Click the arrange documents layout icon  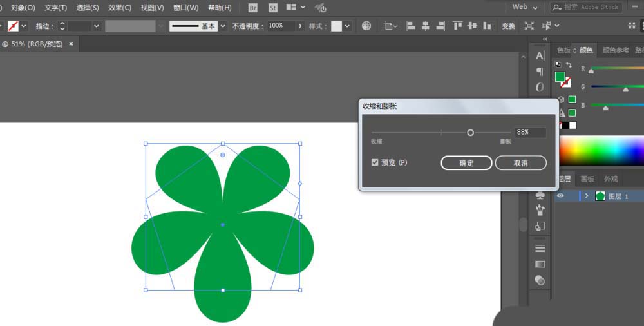tap(291, 7)
